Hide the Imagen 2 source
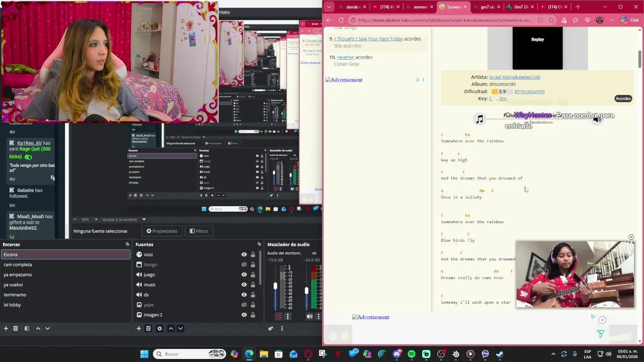Screen dimensions: 644x362 point(244,315)
